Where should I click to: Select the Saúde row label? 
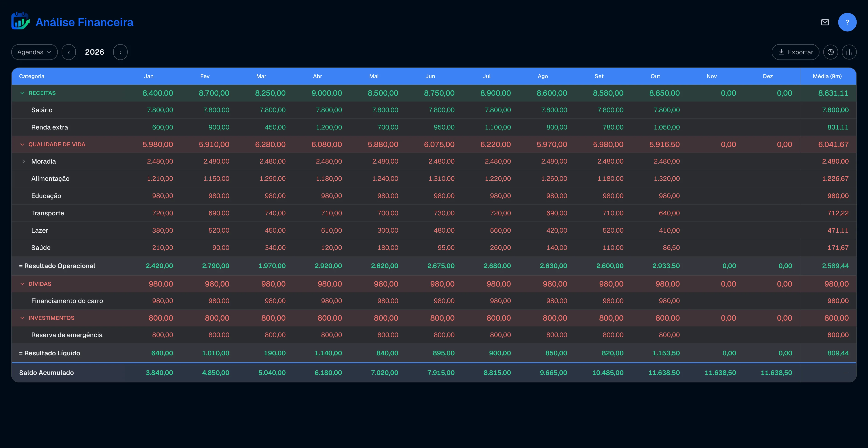[x=41, y=248]
